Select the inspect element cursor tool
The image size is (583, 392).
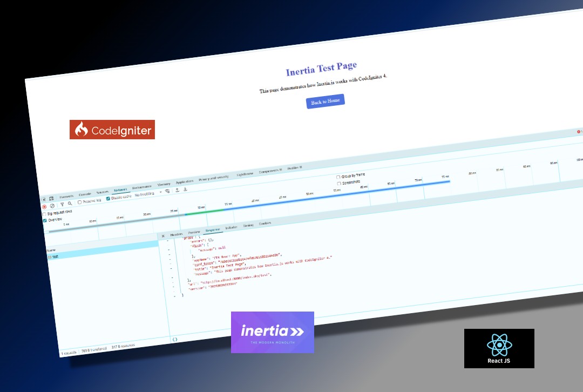pyautogui.click(x=44, y=198)
